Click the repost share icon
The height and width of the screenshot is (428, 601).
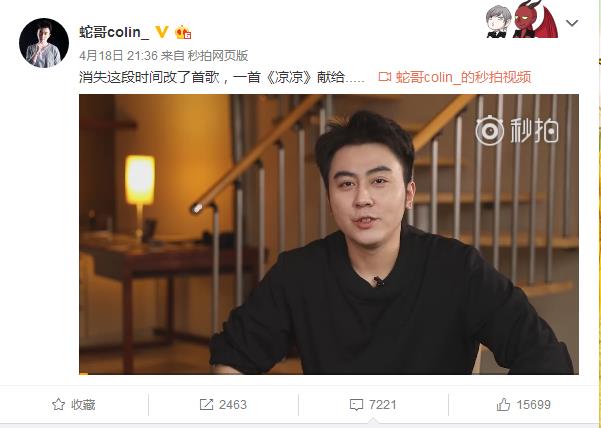click(x=206, y=405)
